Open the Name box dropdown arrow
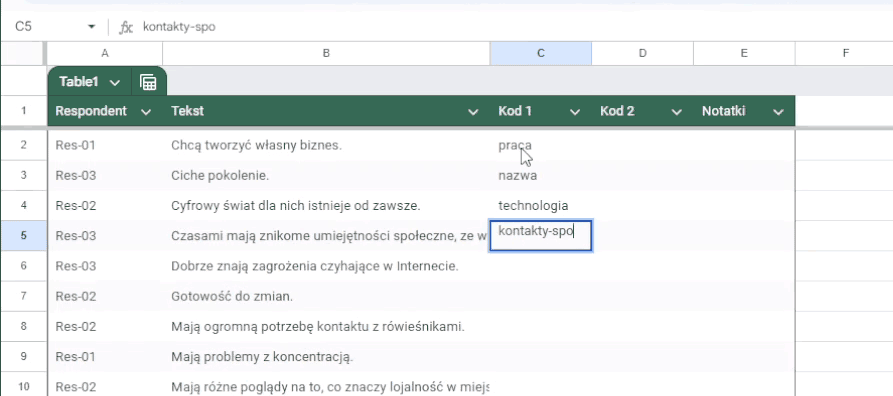 [91, 27]
